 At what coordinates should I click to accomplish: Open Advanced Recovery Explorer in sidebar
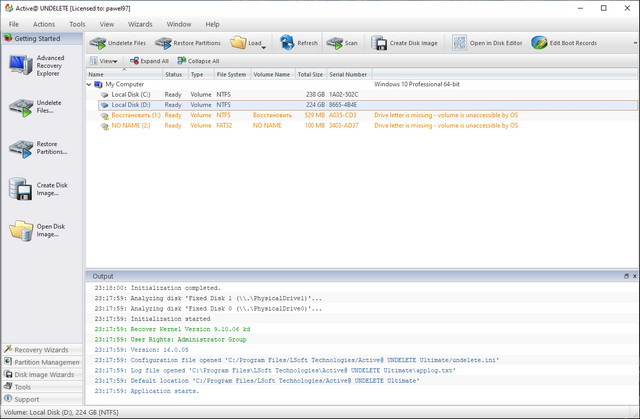point(22,66)
